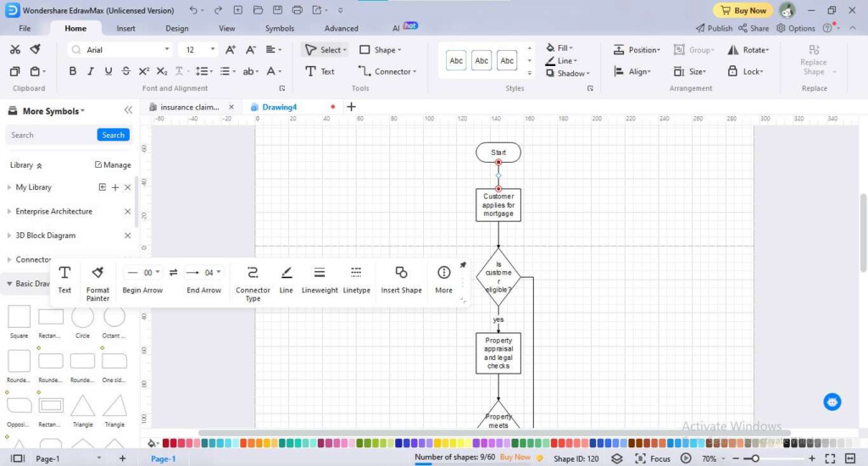Select the Text tool in Tools group
The height and width of the screenshot is (466, 868).
(320, 71)
